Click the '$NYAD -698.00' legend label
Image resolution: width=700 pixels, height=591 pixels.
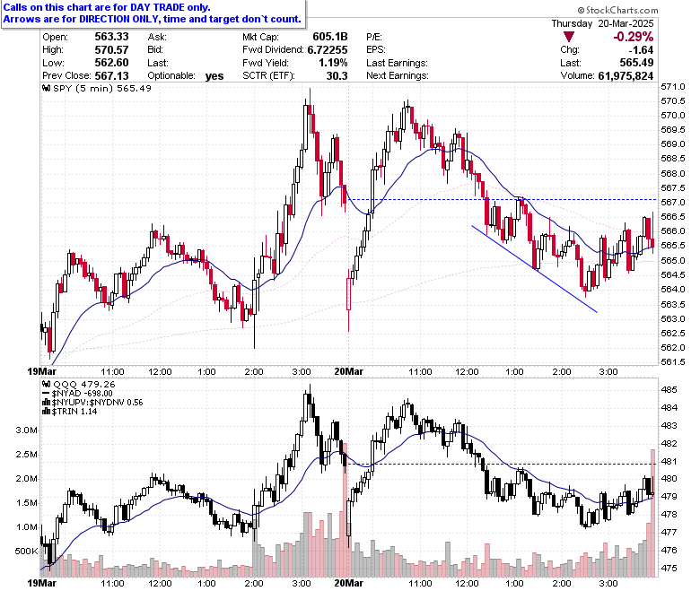coord(83,394)
